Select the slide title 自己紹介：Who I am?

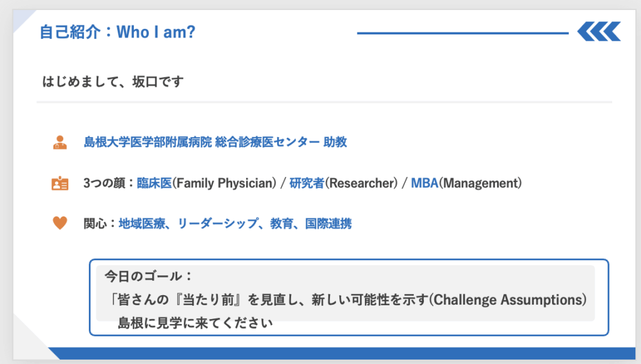(117, 32)
